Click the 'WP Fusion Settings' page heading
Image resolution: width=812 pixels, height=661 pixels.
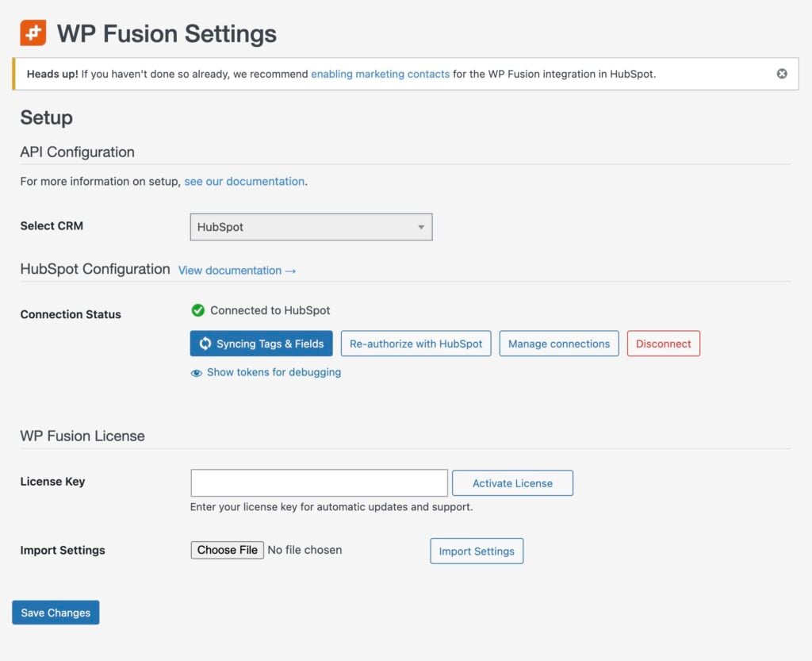point(167,33)
